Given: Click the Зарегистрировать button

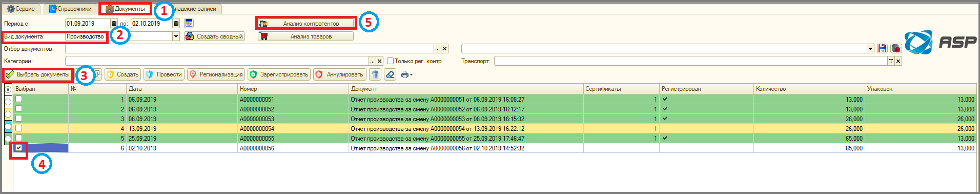Looking at the screenshot, I should click(279, 75).
